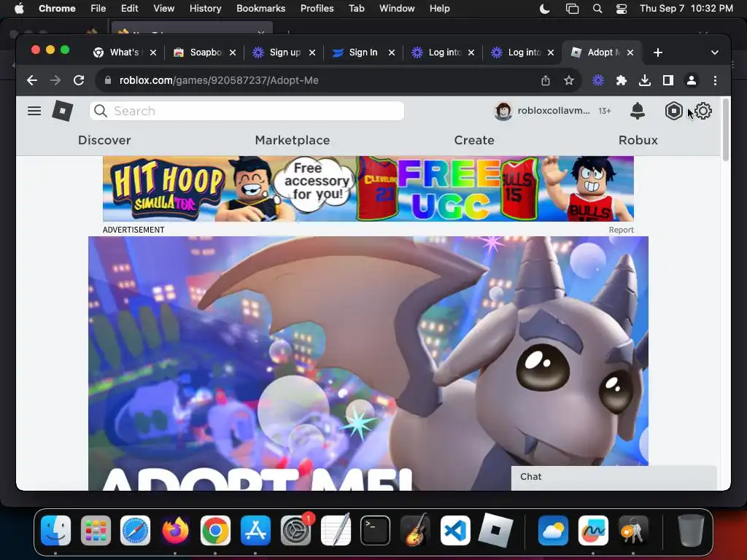
Task: Open Terminal from the dock
Action: click(x=376, y=531)
